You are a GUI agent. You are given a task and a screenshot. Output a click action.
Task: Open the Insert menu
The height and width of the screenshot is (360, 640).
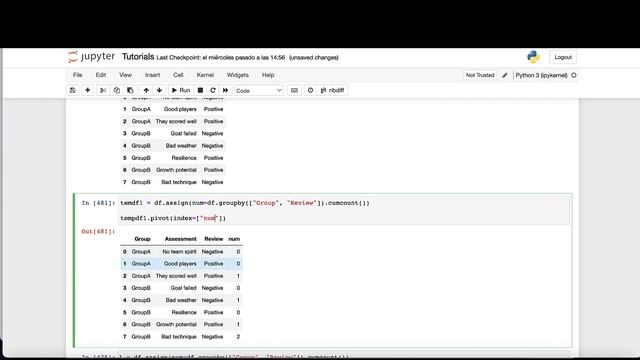[x=152, y=75]
